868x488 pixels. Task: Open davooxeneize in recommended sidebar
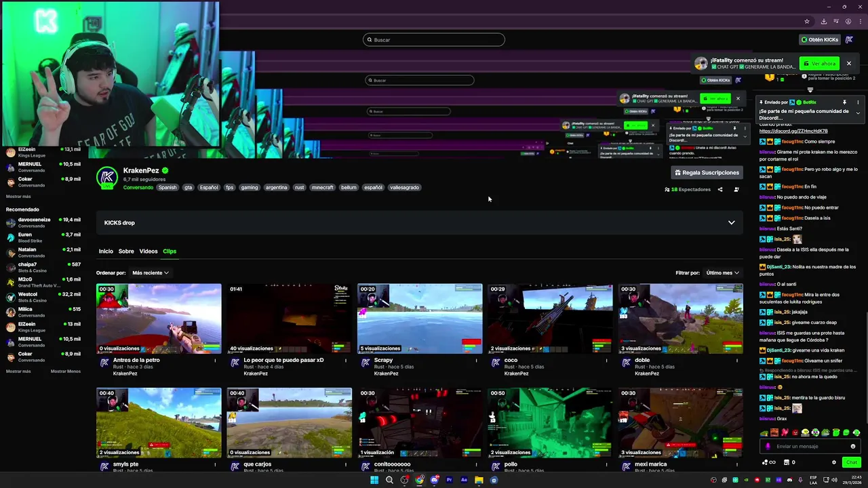[43, 222]
